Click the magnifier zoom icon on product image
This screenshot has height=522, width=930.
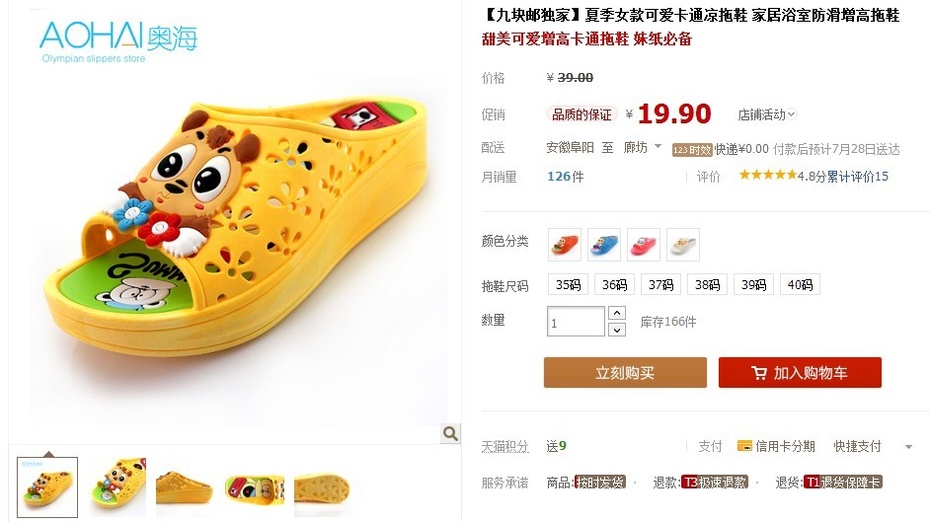(450, 434)
